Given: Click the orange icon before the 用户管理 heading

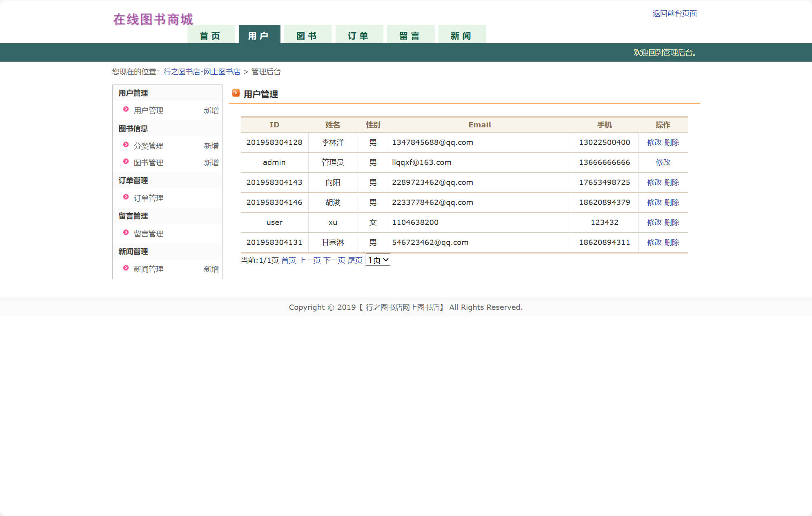Looking at the screenshot, I should coord(236,93).
